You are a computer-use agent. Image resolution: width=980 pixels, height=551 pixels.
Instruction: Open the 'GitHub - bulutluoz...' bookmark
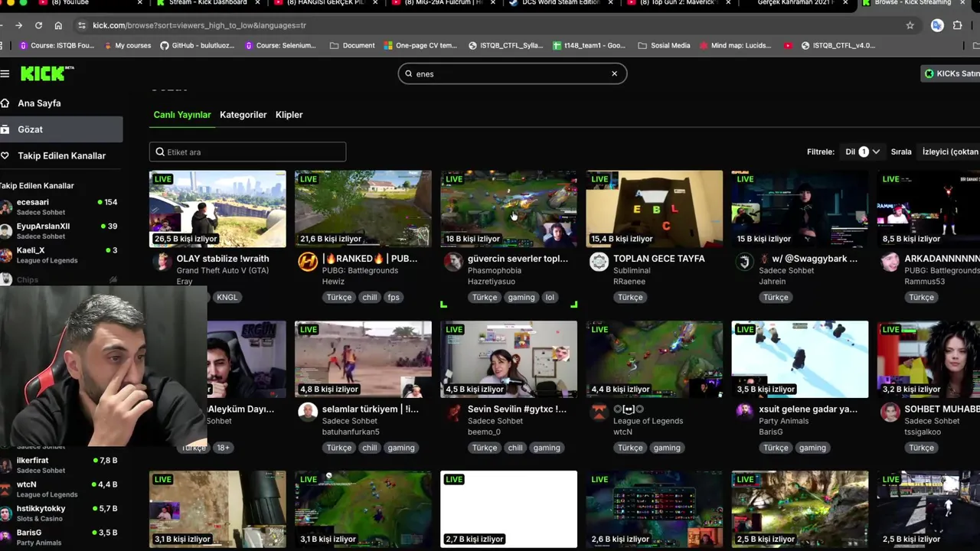pos(197,45)
